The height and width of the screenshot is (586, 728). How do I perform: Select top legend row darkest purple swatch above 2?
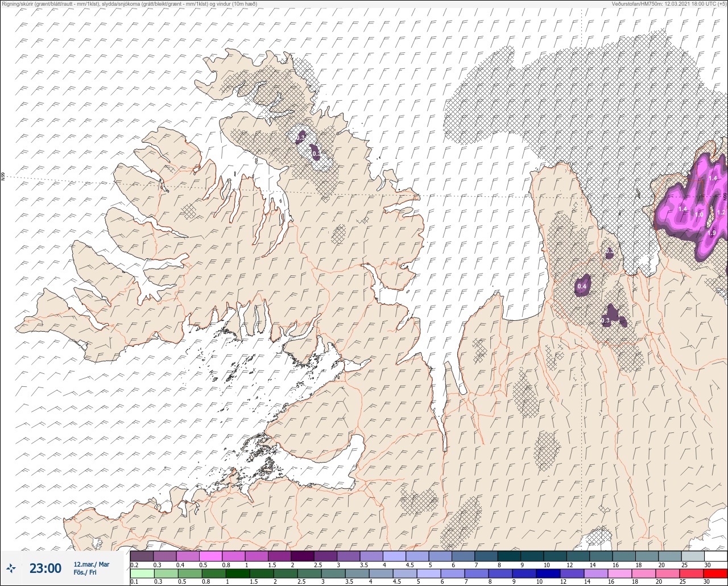(302, 556)
